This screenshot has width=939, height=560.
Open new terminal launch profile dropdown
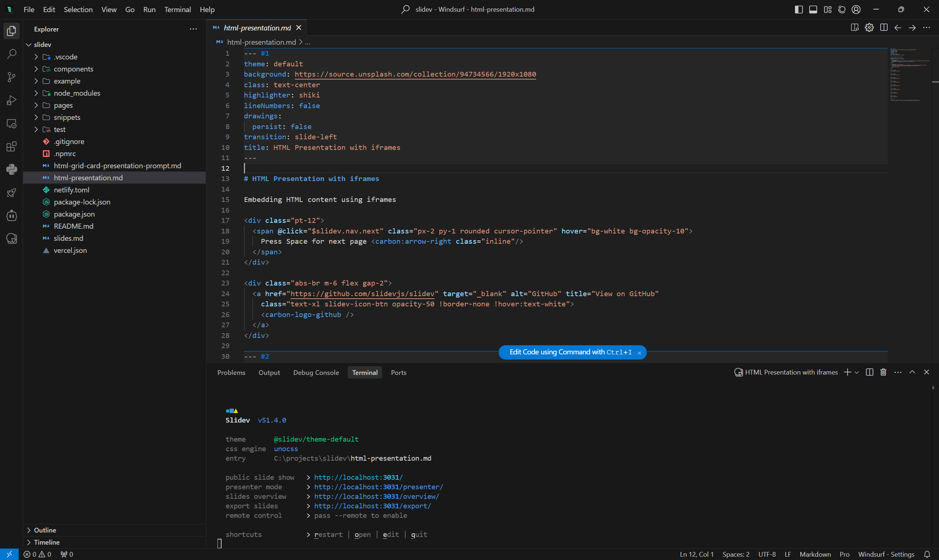[857, 372]
